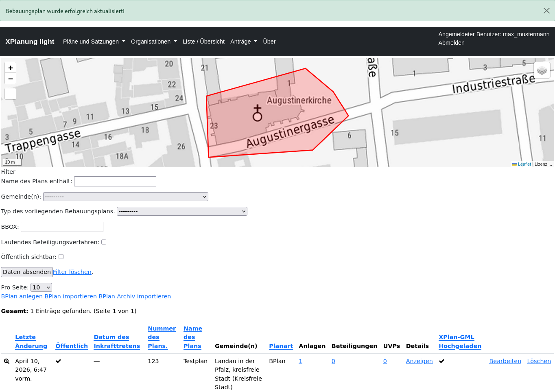
Task: Click BPlan importieren link
Action: [x=70, y=296]
